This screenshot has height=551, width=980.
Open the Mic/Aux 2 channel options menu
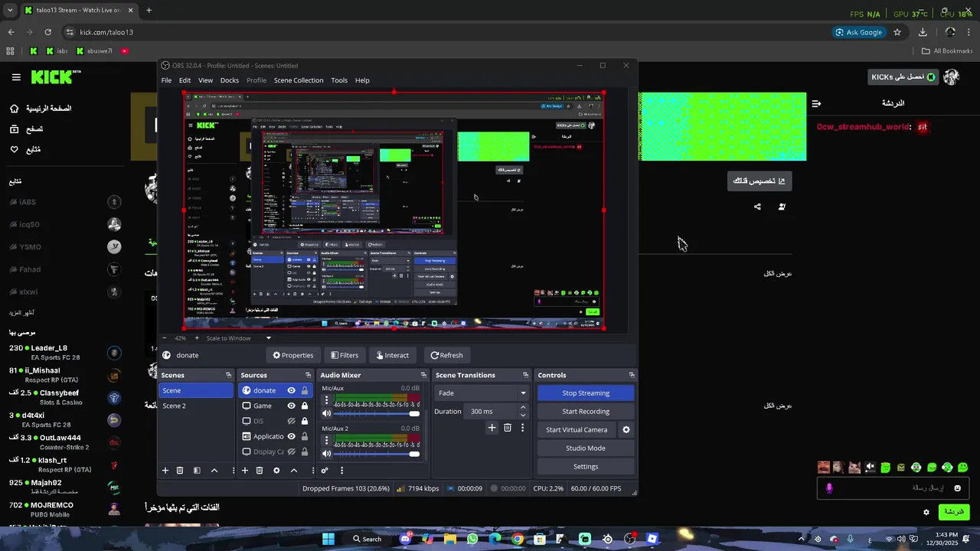tap(326, 441)
